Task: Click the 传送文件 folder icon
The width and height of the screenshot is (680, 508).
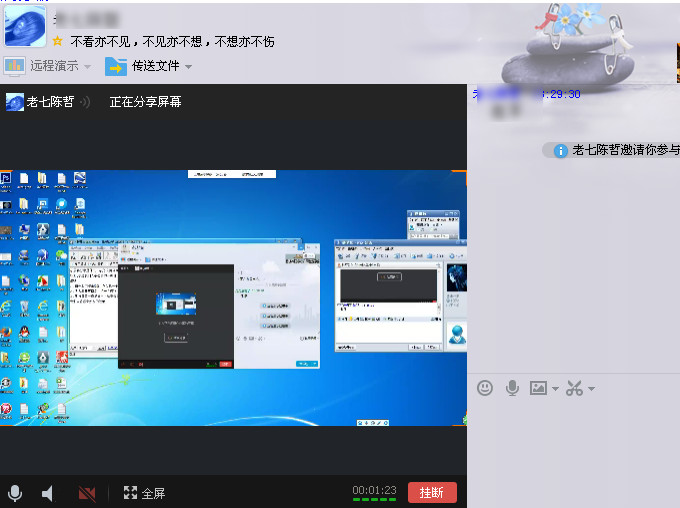Action: (116, 66)
